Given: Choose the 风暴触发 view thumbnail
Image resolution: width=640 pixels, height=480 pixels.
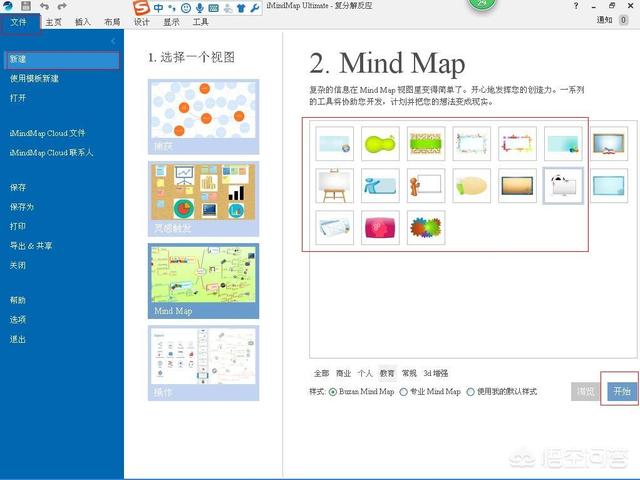Looking at the screenshot, I should (189, 198).
